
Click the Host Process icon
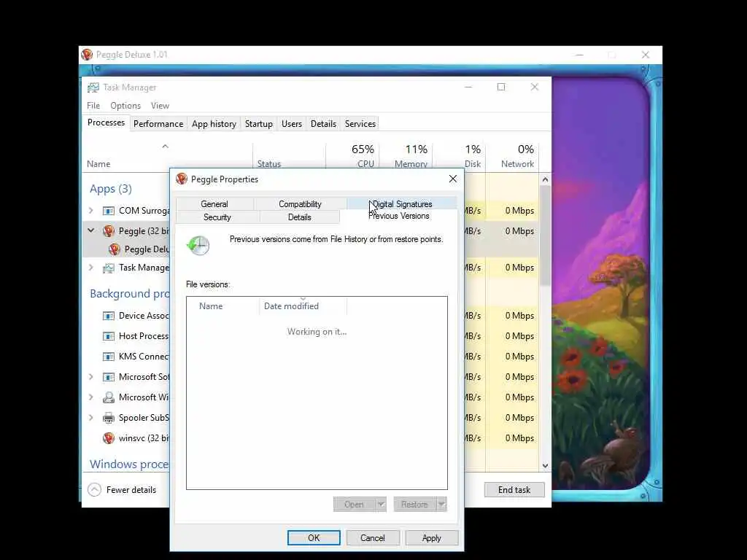coord(109,336)
